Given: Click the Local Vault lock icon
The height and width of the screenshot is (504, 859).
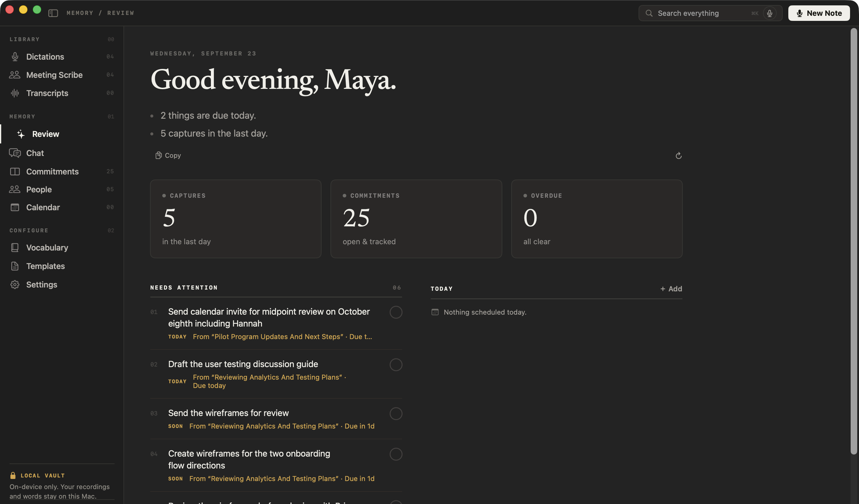Looking at the screenshot, I should [13, 475].
